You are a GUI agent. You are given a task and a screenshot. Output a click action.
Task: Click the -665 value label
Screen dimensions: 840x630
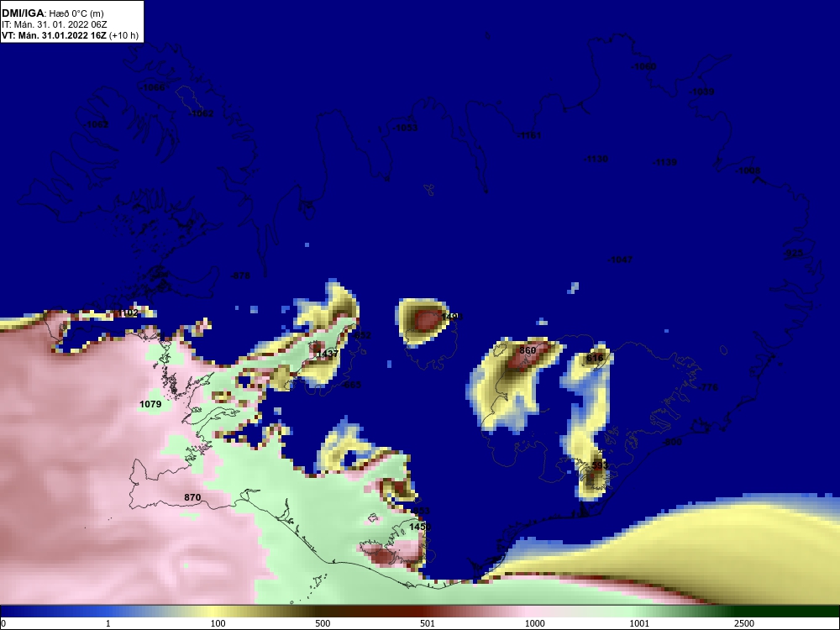(x=351, y=385)
